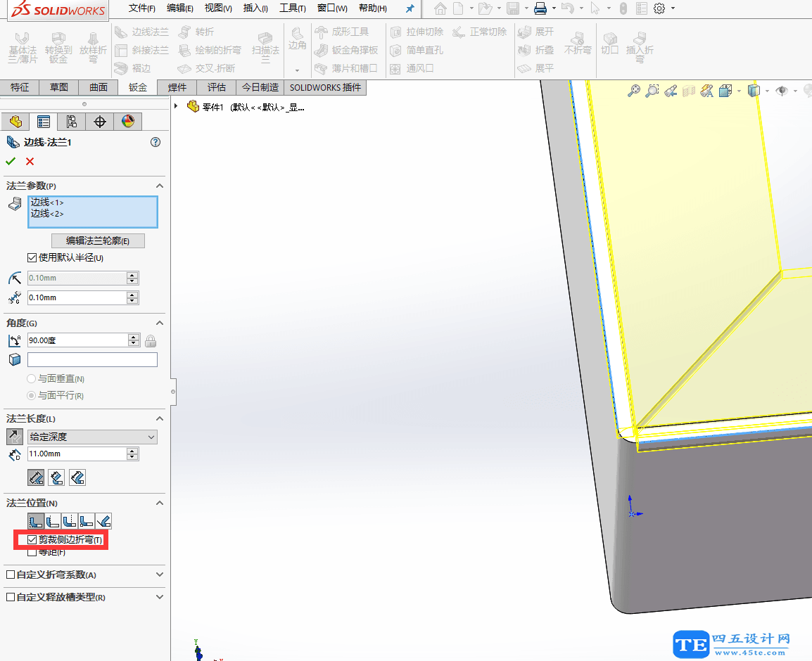The width and height of the screenshot is (812, 661).
Task: Open the 插入 menu
Action: pyautogui.click(x=255, y=8)
